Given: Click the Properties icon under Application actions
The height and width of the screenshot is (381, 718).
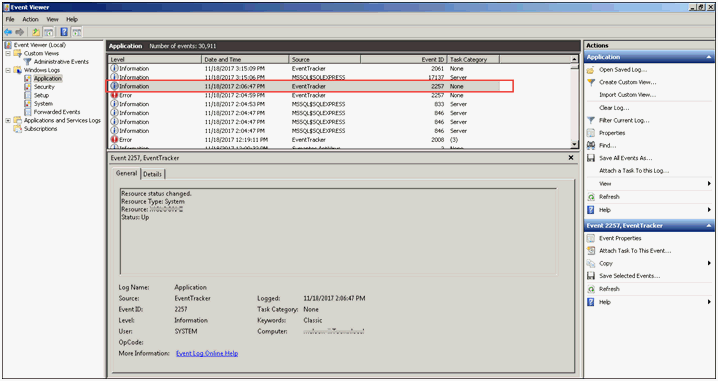Looking at the screenshot, I should tap(591, 133).
